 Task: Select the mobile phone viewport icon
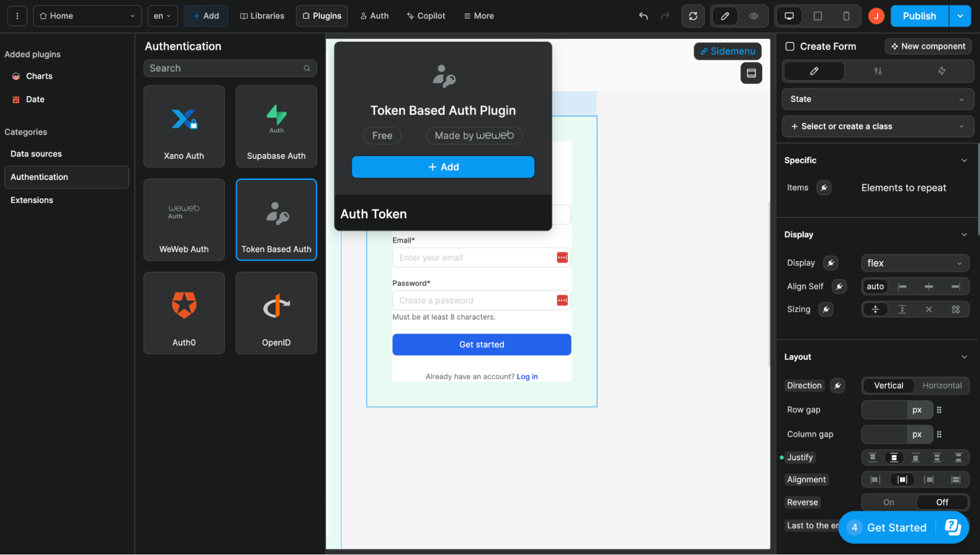point(846,16)
